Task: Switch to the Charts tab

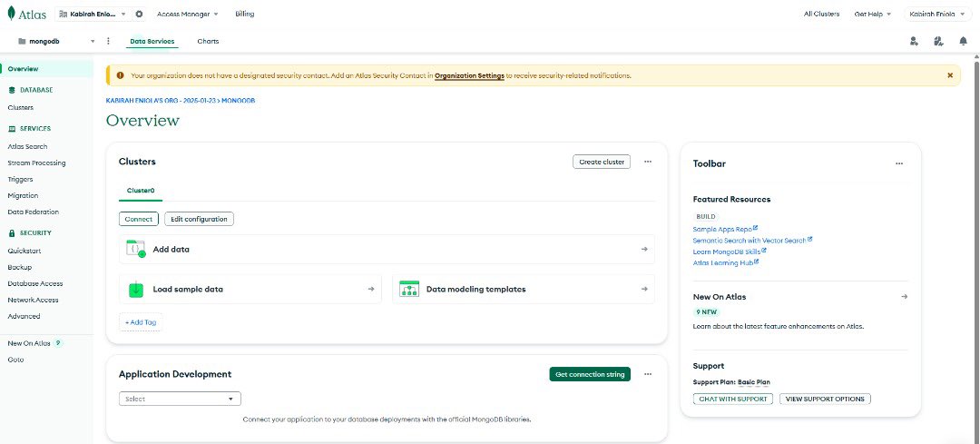Action: point(208,41)
